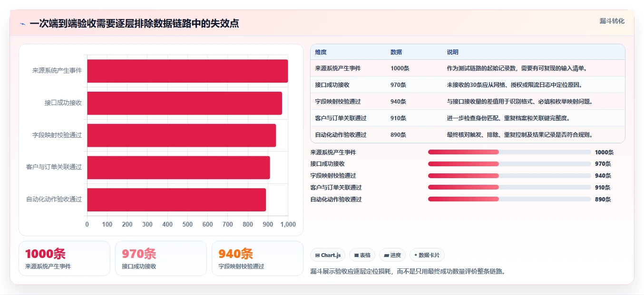Image resolution: width=644 pixels, height=295 pixels.
Task: Click the footer note starting 漏斗展示验收
Action: tap(408, 272)
